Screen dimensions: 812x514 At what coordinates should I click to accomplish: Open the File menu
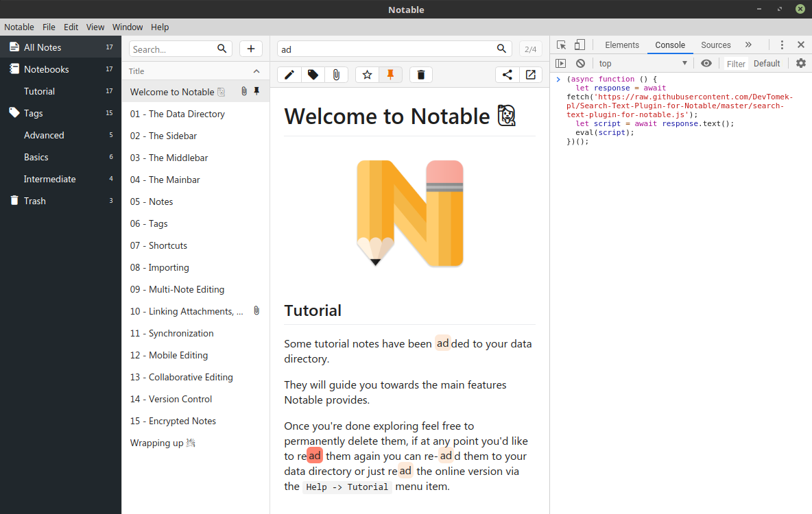(49, 27)
